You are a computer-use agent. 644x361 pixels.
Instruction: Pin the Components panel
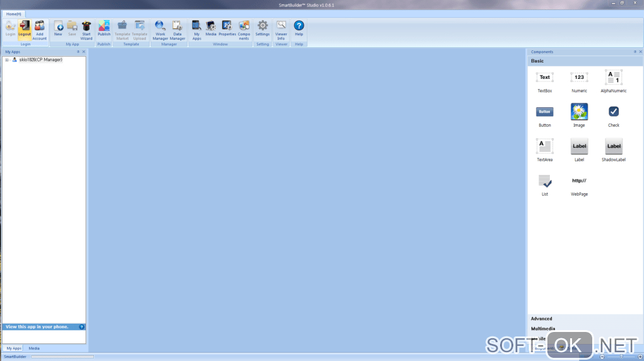(635, 52)
